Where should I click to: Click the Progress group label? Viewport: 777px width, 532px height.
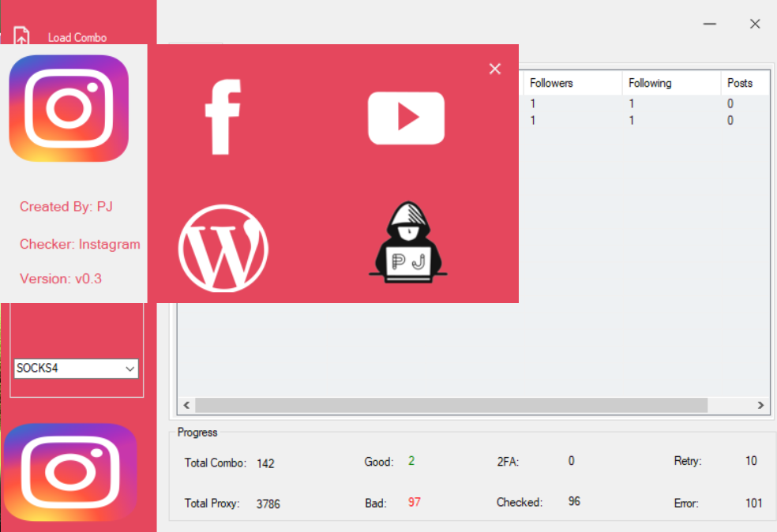point(197,433)
